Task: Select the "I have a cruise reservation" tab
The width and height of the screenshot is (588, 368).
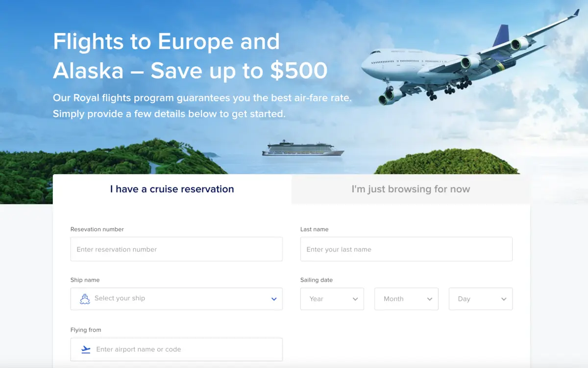Action: coord(172,188)
